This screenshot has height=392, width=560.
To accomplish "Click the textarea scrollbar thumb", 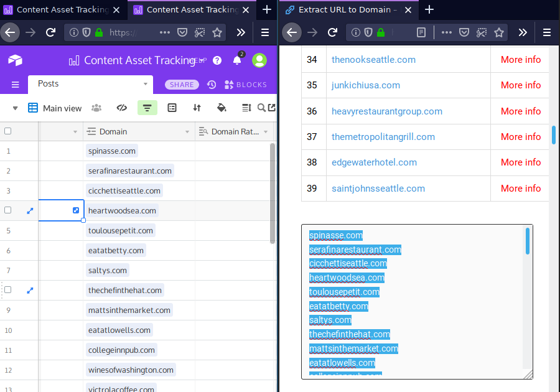I will 528,241.
